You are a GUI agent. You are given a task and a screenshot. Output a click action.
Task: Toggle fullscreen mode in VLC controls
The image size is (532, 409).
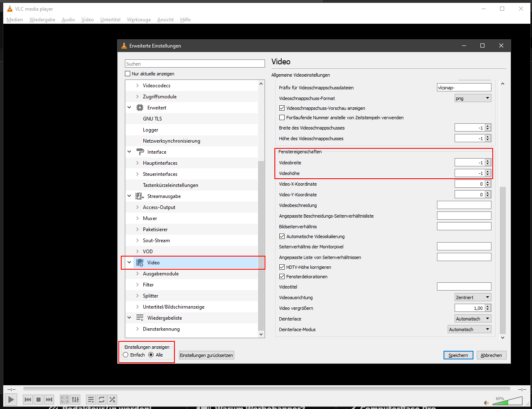click(x=65, y=399)
